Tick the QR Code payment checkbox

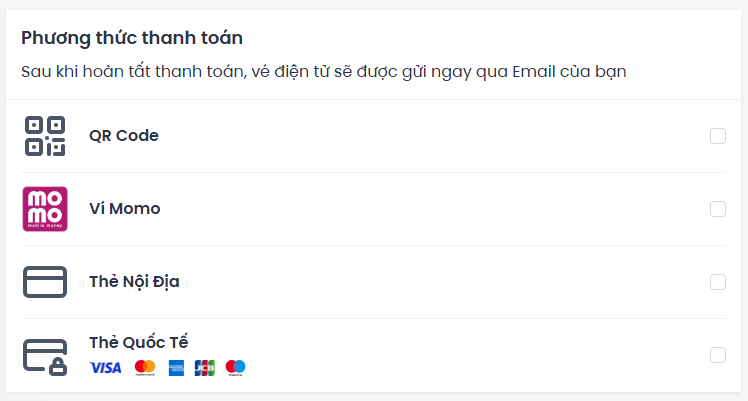click(717, 136)
